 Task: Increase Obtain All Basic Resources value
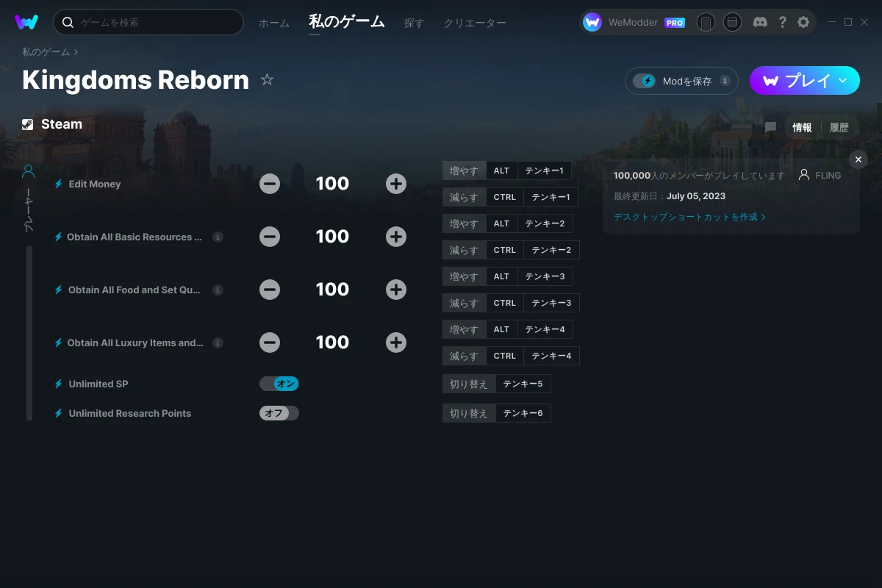click(x=396, y=237)
